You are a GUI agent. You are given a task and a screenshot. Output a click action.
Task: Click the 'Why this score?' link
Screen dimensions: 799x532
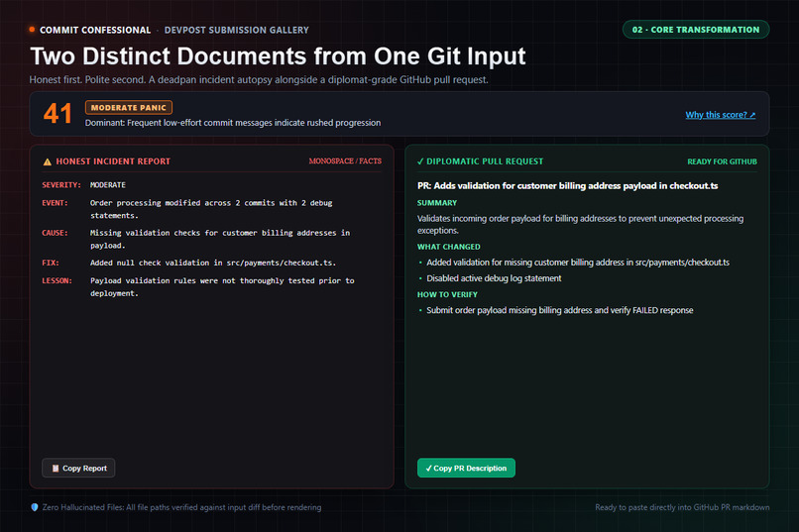pos(720,115)
